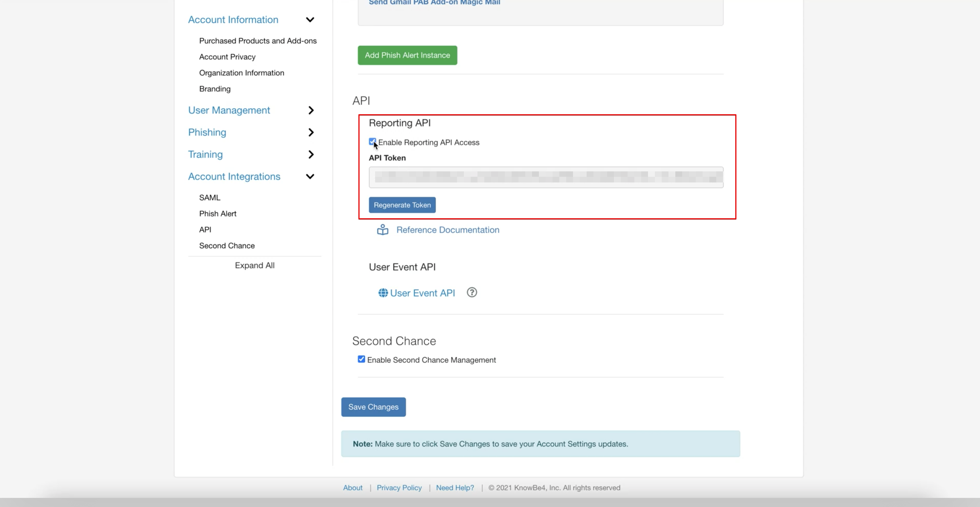The width and height of the screenshot is (980, 507).
Task: Click the Reference Documentation book icon
Action: tap(382, 230)
